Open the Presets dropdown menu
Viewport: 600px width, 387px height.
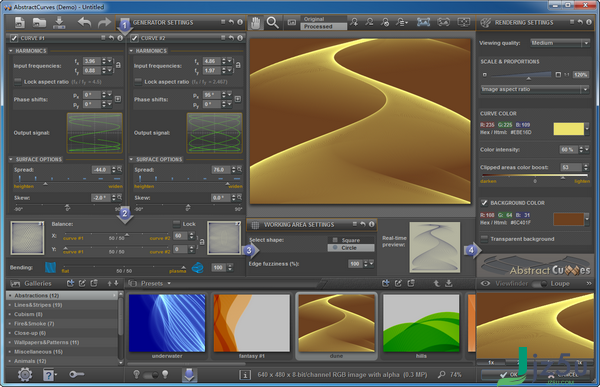tap(169, 284)
